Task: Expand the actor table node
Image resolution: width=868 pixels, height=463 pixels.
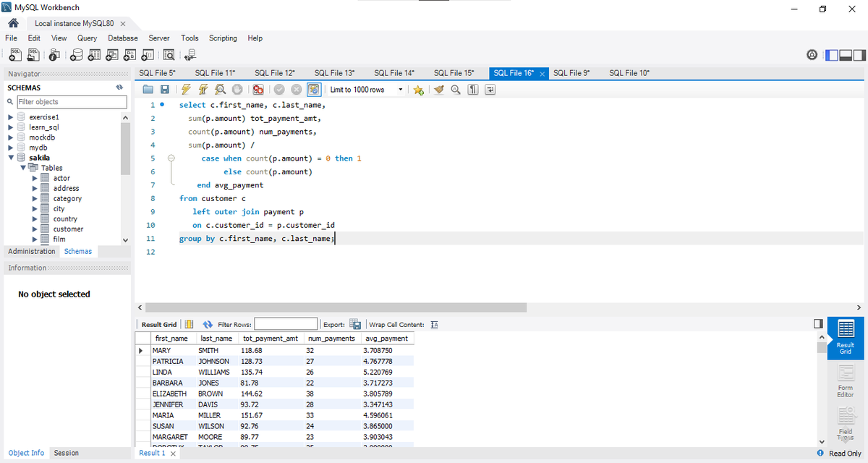Action: [x=35, y=178]
